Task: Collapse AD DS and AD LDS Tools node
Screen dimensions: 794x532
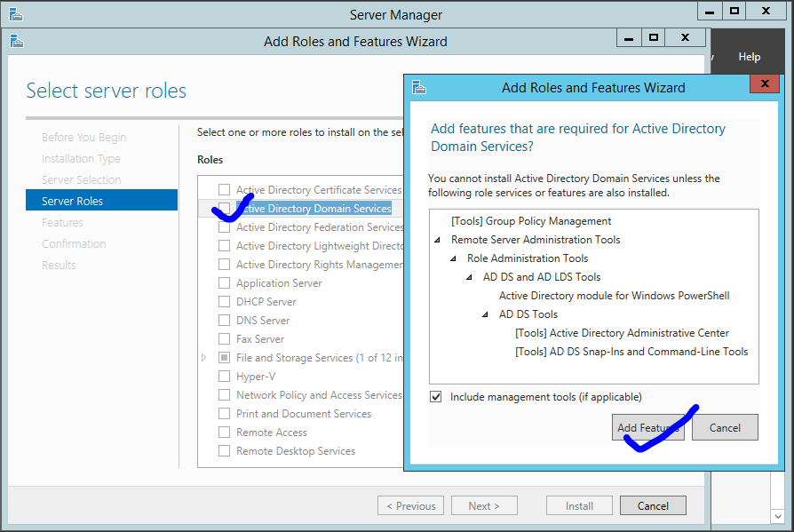Action: [x=470, y=277]
